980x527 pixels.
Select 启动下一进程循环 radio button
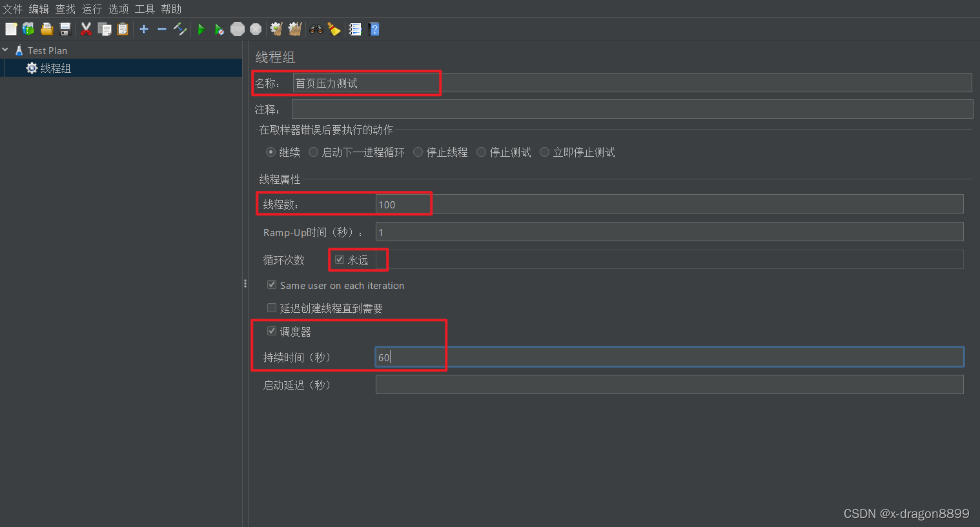click(x=314, y=152)
